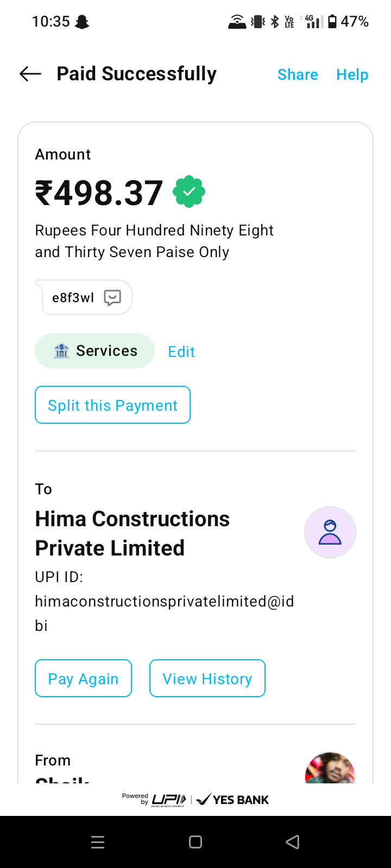Viewport: 391px width, 868px height.
Task: Tap the sender's profile photo
Action: pyautogui.click(x=330, y=769)
